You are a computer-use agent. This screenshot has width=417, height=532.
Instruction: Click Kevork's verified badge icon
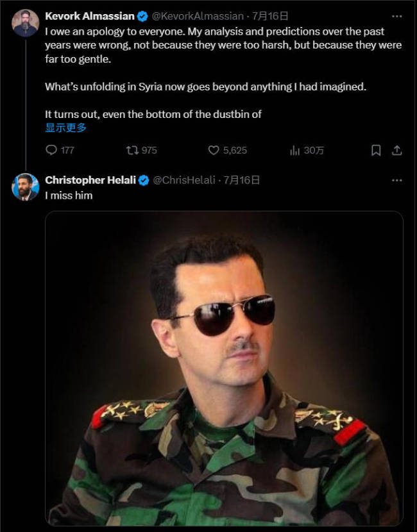142,16
